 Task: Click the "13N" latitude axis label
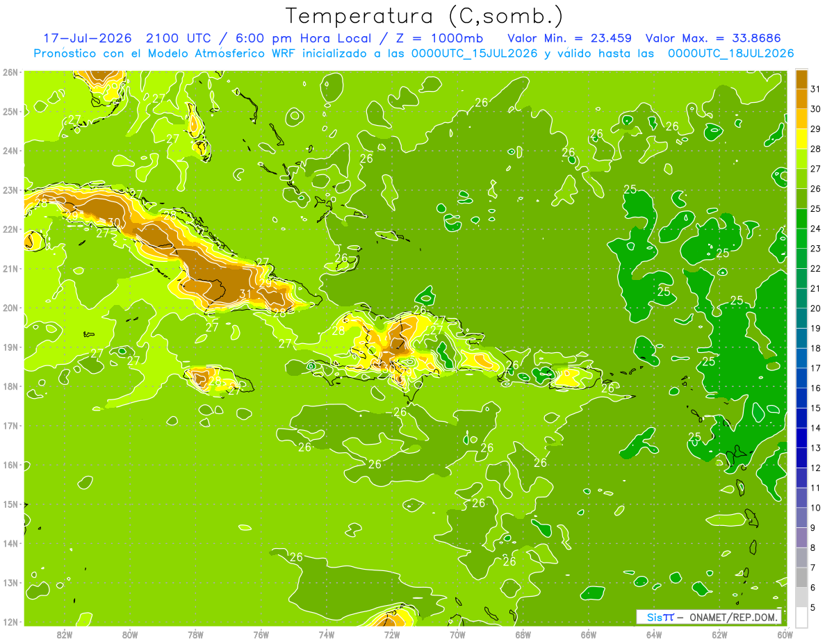(x=10, y=583)
